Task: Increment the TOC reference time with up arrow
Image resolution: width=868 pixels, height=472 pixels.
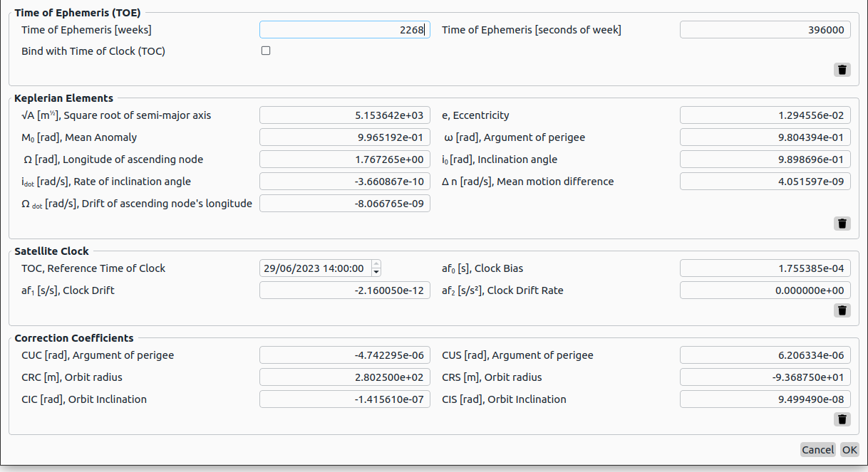Action: point(376,265)
